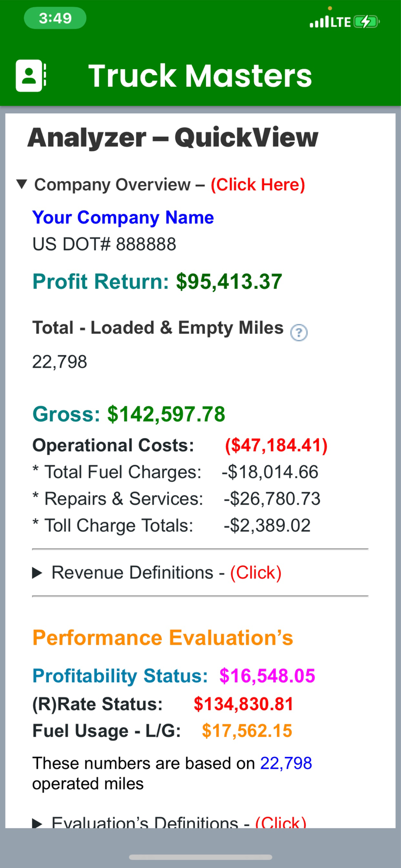Tap the Fuel Usage L/G value $17,562.15

[247, 731]
